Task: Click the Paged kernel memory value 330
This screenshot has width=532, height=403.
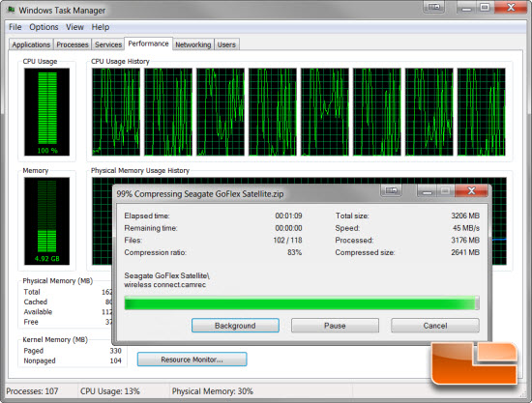Action: 115,351
